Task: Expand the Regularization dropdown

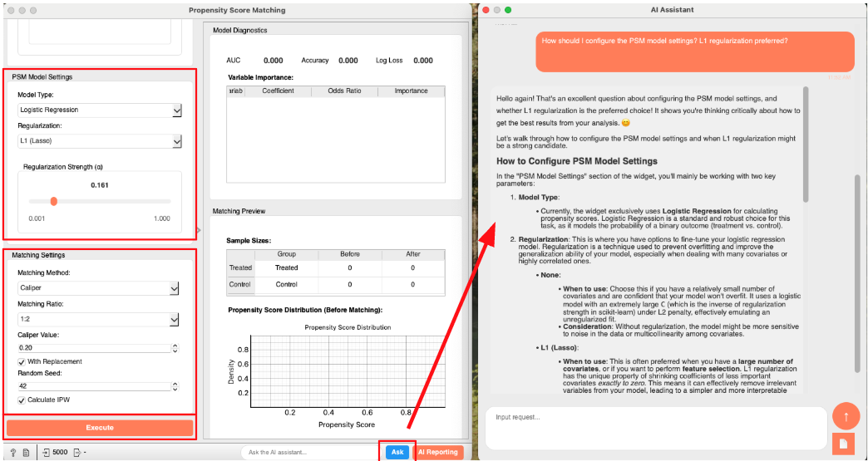Action: (x=99, y=142)
